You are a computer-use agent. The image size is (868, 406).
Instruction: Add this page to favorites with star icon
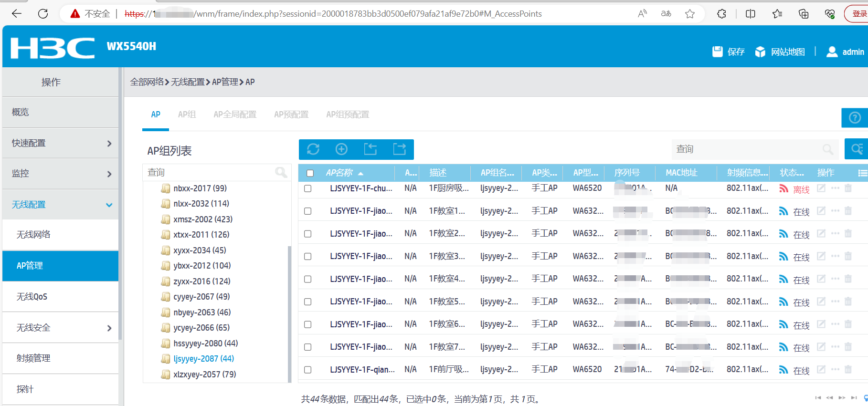[690, 14]
